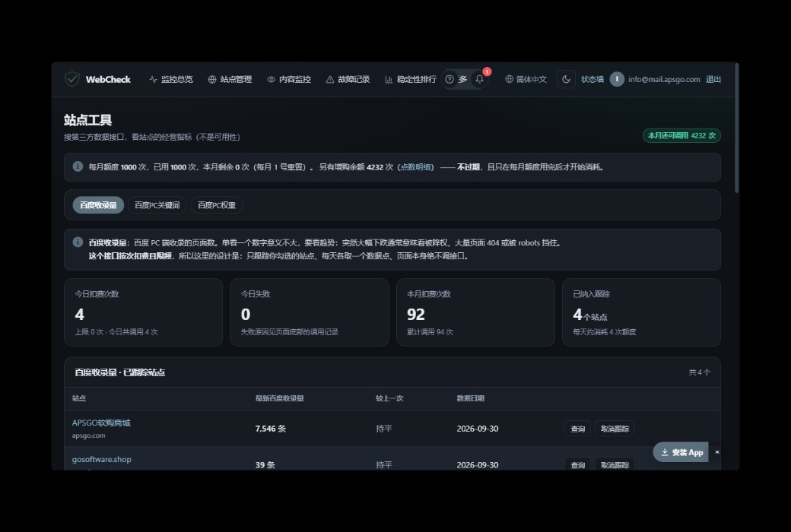Switch to the 百度PC关键词 tab
The width and height of the screenshot is (791, 532).
coord(157,205)
